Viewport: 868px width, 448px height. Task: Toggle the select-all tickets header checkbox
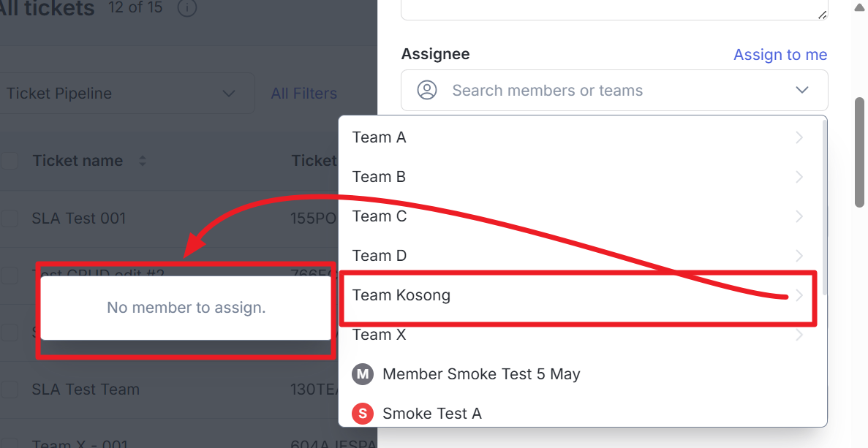[10, 161]
